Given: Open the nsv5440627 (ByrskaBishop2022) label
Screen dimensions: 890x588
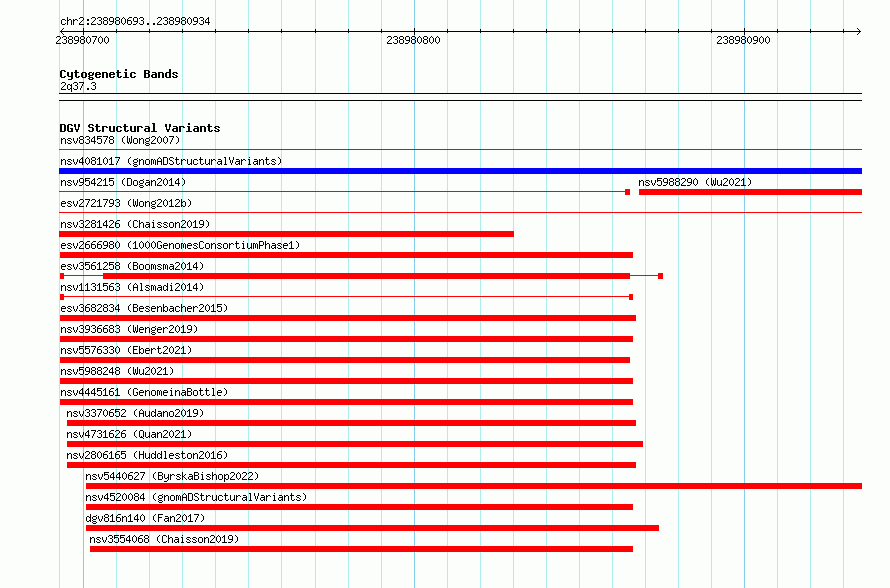Looking at the screenshot, I should click(x=172, y=476).
